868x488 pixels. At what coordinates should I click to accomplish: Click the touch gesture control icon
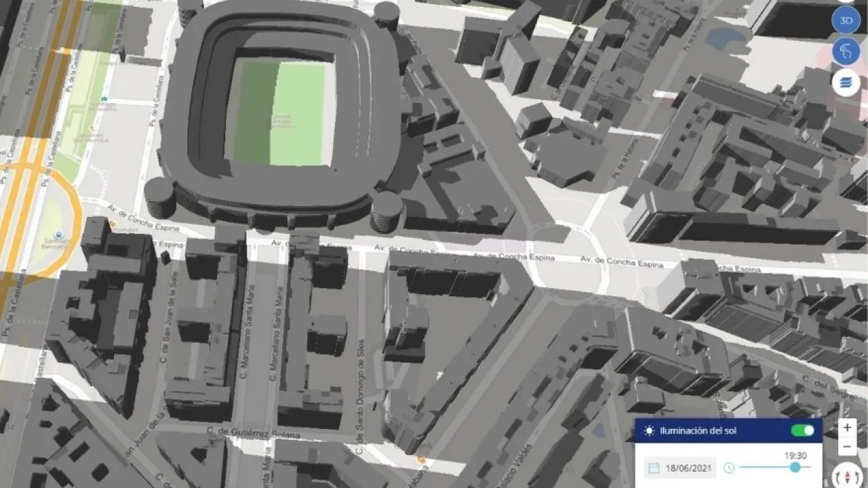pos(846,52)
